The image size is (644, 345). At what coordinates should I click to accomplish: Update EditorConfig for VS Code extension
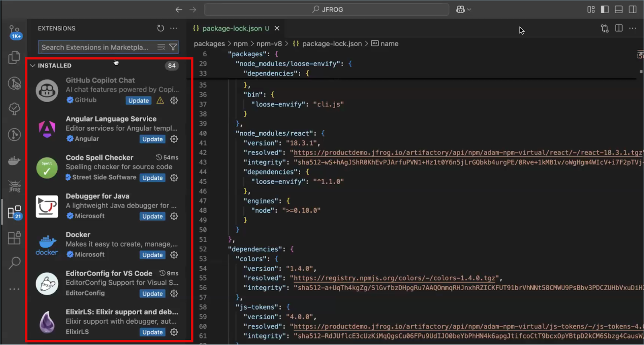click(x=152, y=294)
